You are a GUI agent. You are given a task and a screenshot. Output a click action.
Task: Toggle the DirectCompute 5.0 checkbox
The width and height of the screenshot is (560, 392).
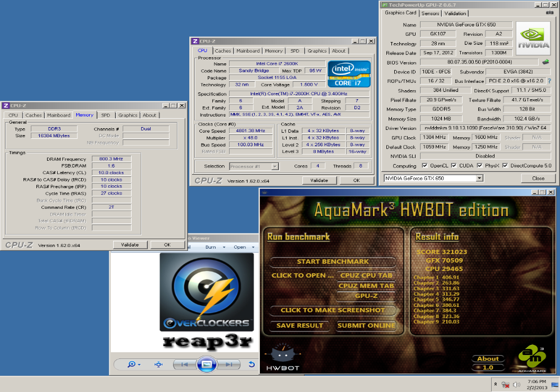pyautogui.click(x=505, y=166)
